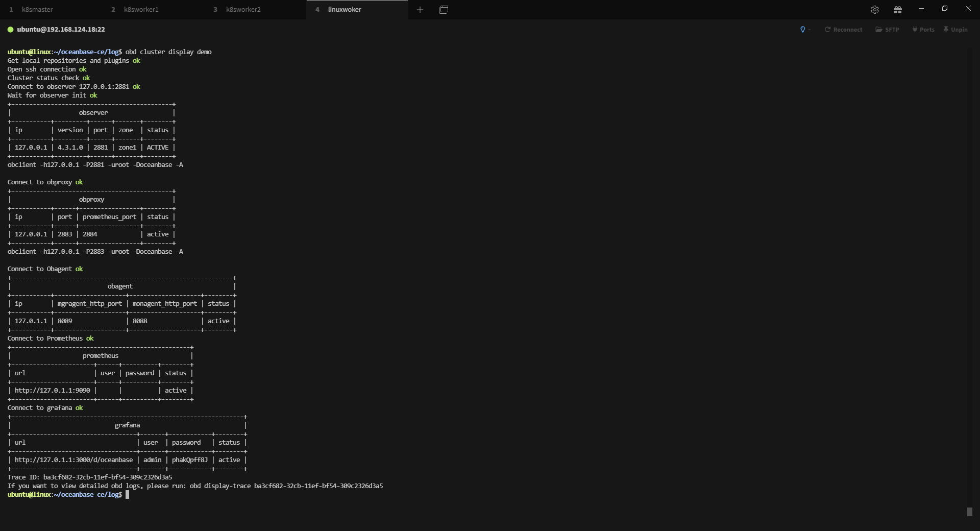Open a new terminal tab with plus

pyautogui.click(x=420, y=10)
